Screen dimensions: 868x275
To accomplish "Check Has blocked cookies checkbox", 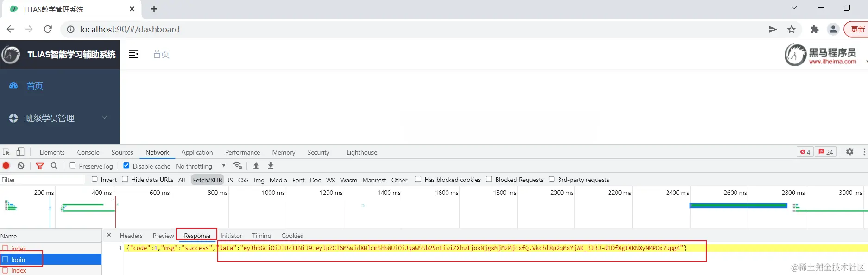I will coord(418,179).
